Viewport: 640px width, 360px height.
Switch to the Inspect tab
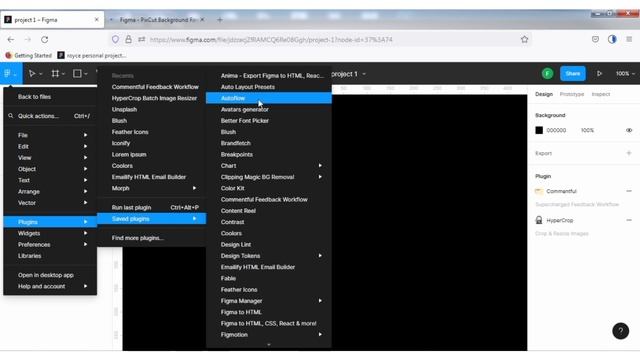(x=600, y=94)
